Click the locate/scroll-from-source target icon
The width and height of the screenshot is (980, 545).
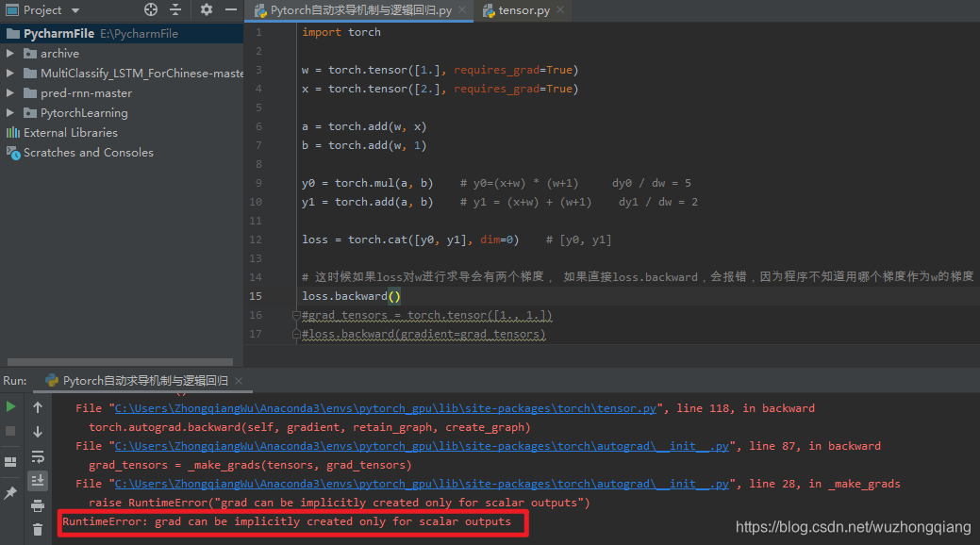coord(151,9)
